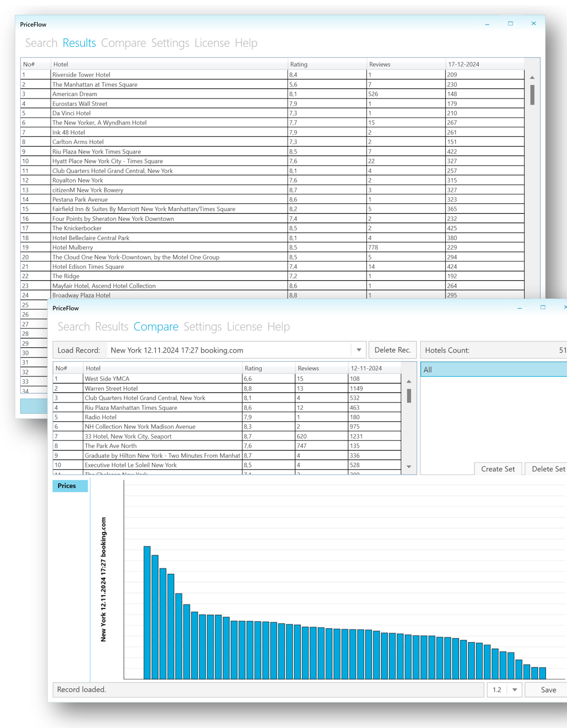The image size is (567, 728).
Task: Select The Manhattan at Times Square row
Action: click(272, 84)
